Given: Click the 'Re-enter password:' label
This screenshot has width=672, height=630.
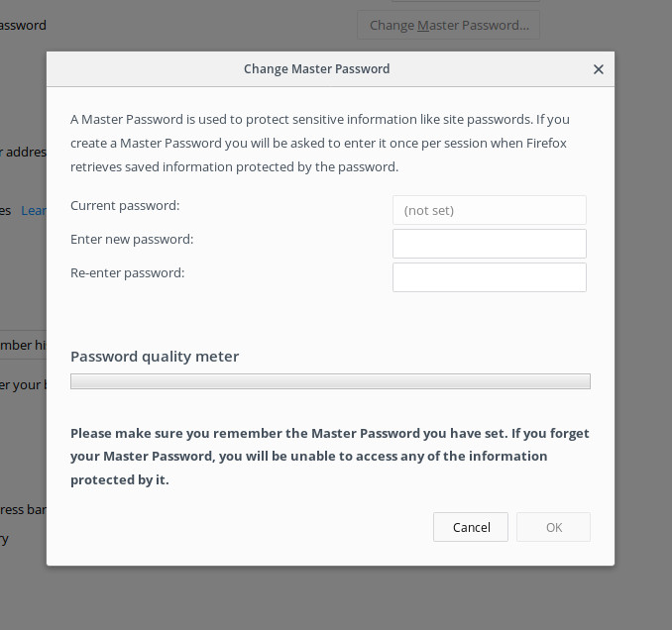Looking at the screenshot, I should tap(128, 272).
